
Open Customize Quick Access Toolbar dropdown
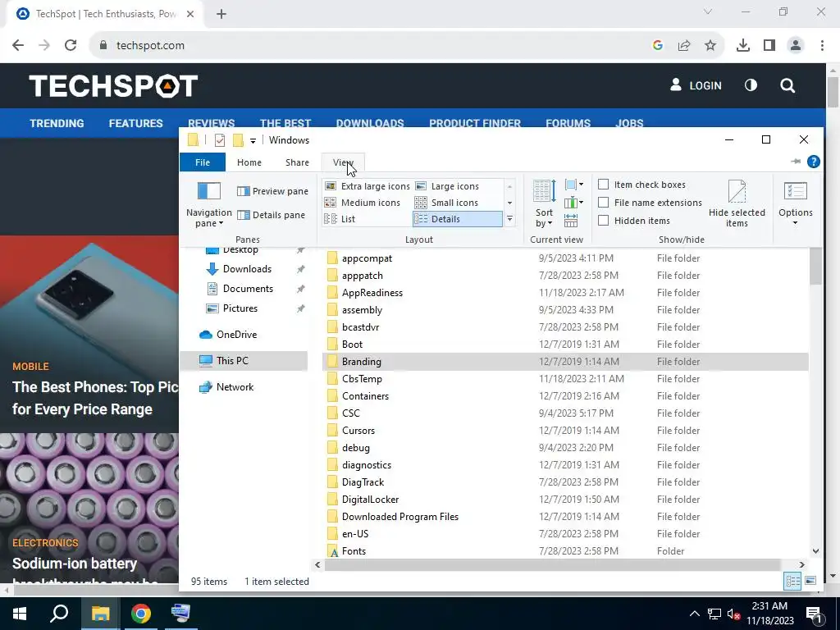[253, 141]
